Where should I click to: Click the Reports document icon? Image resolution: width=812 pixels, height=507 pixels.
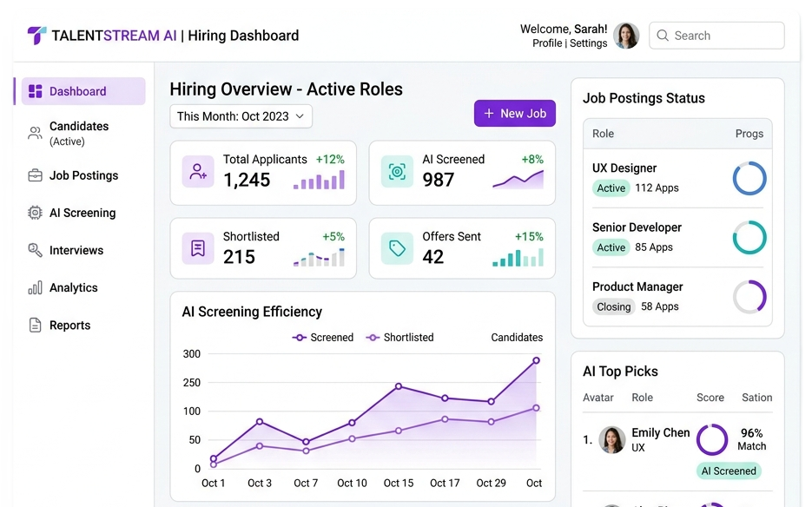pyautogui.click(x=35, y=326)
